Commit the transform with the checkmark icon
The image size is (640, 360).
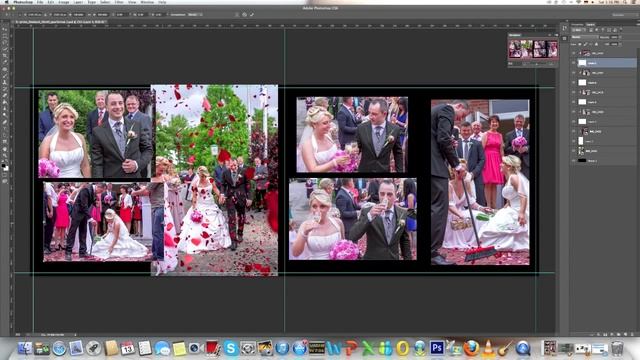(252, 14)
